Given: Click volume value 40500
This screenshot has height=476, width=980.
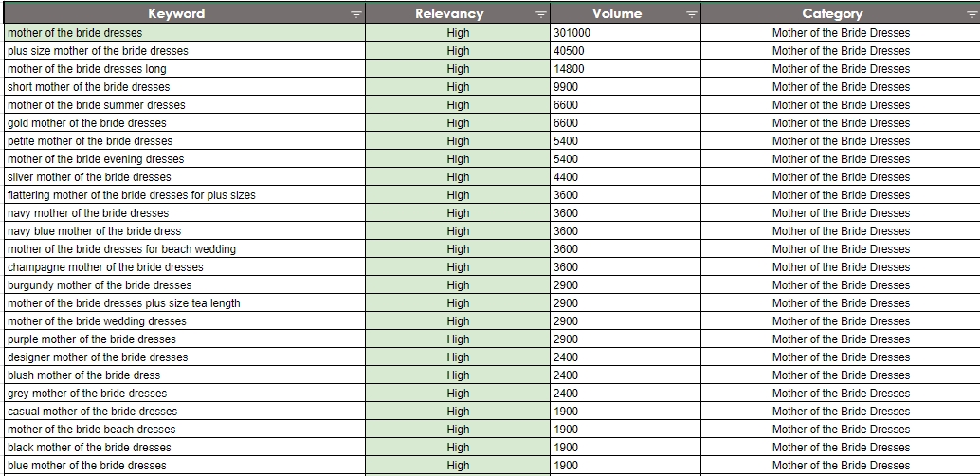Looking at the screenshot, I should click(x=626, y=51).
